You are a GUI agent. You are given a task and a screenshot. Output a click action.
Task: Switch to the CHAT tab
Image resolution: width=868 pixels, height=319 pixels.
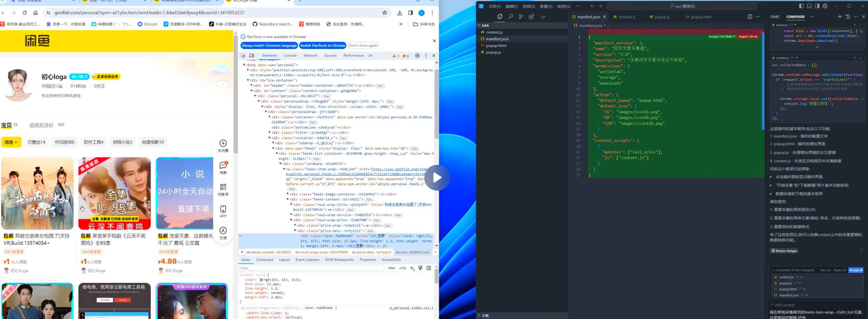775,16
